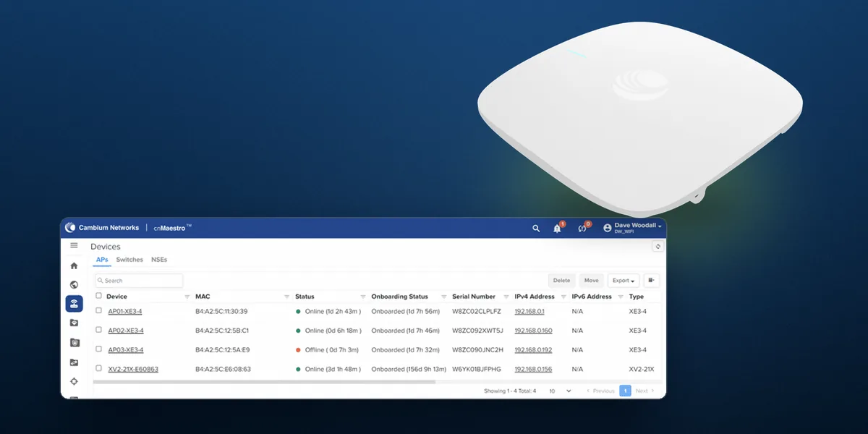This screenshot has width=868, height=434.
Task: Click the crosshair target icon in sidebar
Action: pyautogui.click(x=74, y=381)
